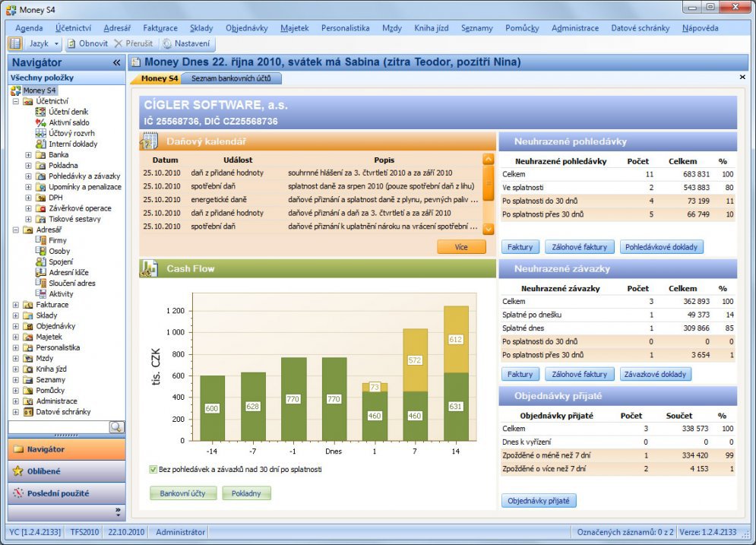Click the Účetní deník icon in the tree
This screenshot has height=545, width=756.
pyautogui.click(x=41, y=112)
